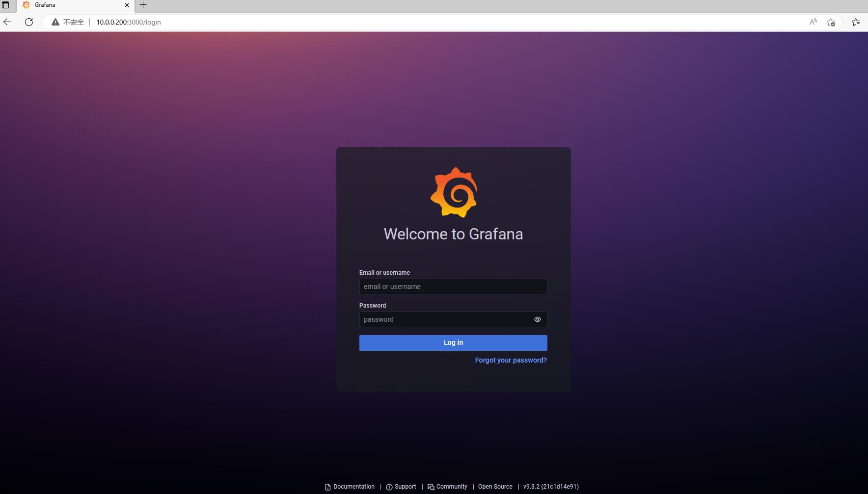Image resolution: width=868 pixels, height=494 pixels.
Task: Click the Support question mark icon
Action: tap(389, 487)
